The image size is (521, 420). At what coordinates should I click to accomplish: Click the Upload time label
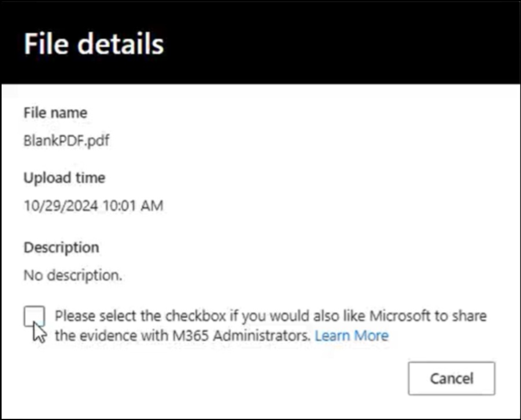(64, 178)
